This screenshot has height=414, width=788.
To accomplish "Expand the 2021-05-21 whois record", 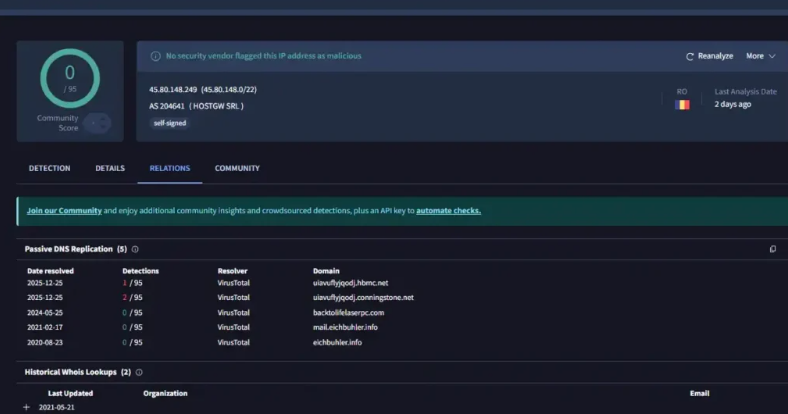I will click(27, 408).
